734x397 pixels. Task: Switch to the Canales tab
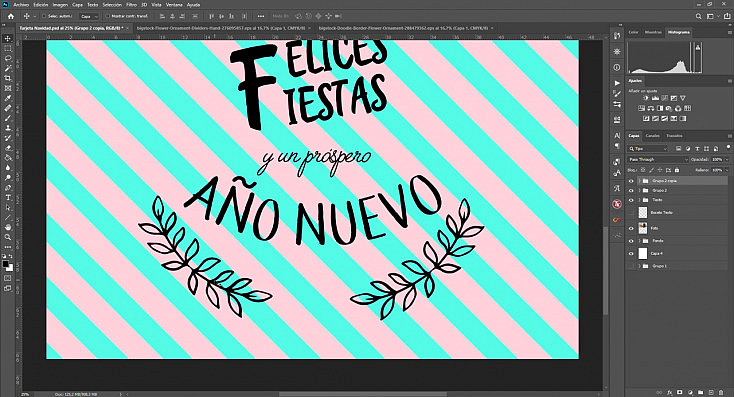click(653, 136)
